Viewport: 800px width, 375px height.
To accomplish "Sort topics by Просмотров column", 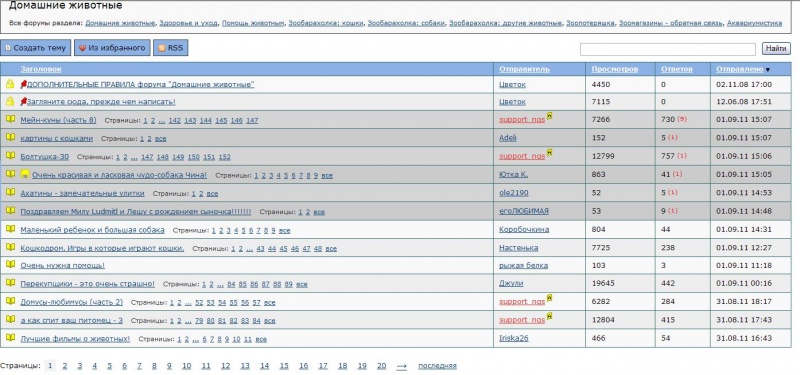I will pyautogui.click(x=615, y=69).
